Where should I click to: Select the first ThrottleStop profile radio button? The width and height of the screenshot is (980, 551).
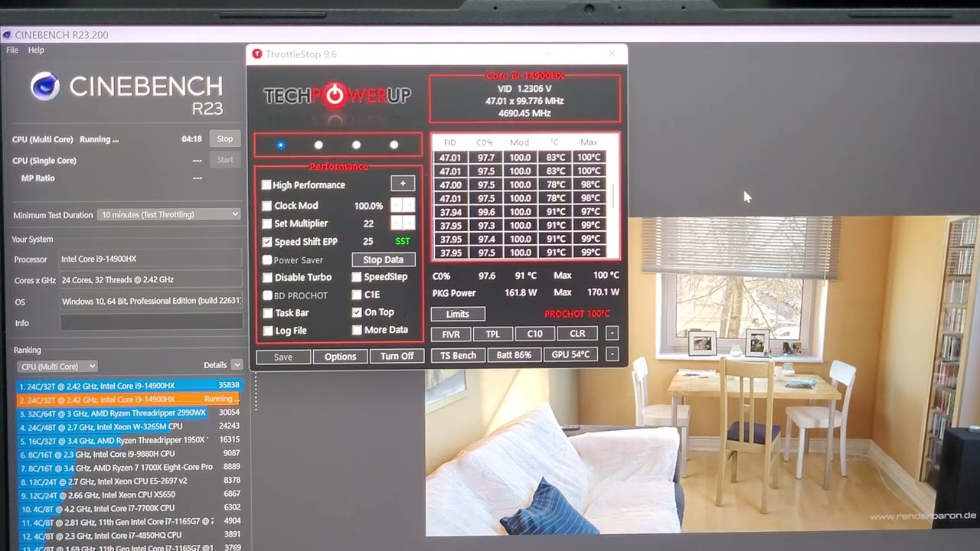pyautogui.click(x=281, y=145)
